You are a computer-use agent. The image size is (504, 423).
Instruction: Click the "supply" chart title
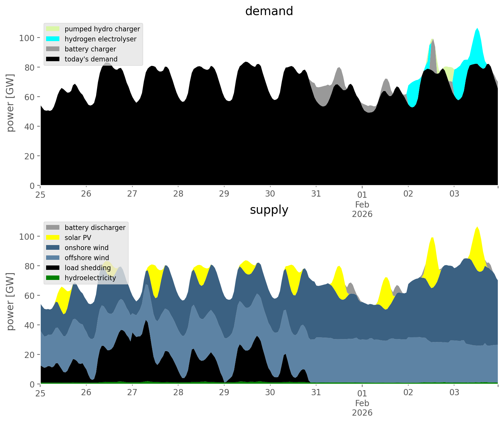tap(269, 210)
